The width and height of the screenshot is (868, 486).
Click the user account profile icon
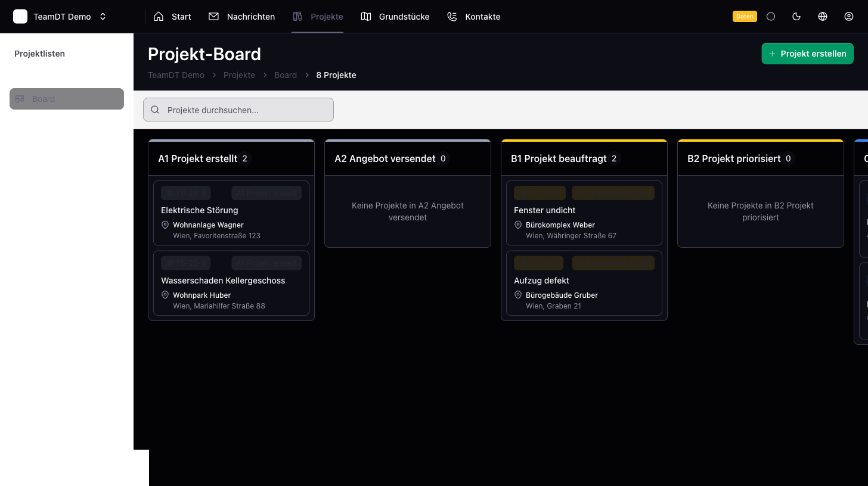(849, 16)
